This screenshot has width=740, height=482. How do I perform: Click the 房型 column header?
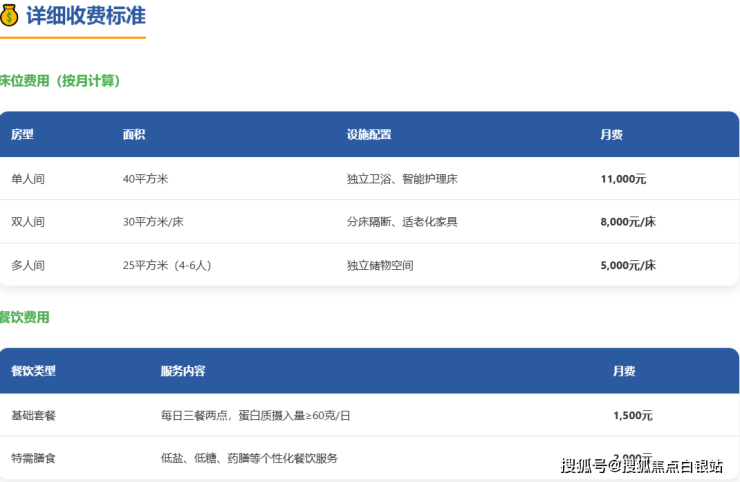(x=22, y=135)
